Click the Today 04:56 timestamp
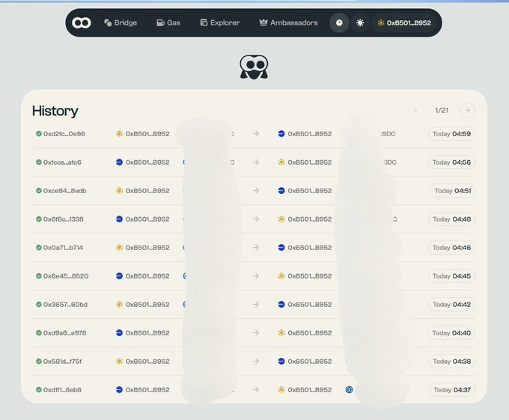Image resolution: width=509 pixels, height=420 pixels. coord(451,162)
